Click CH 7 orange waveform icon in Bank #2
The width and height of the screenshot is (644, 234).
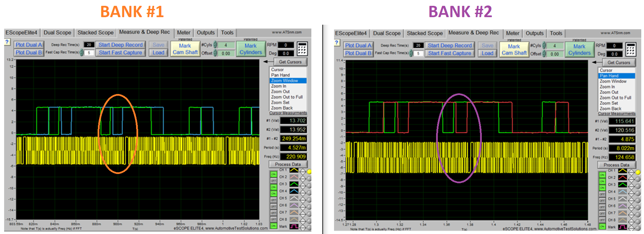[x=623, y=213]
